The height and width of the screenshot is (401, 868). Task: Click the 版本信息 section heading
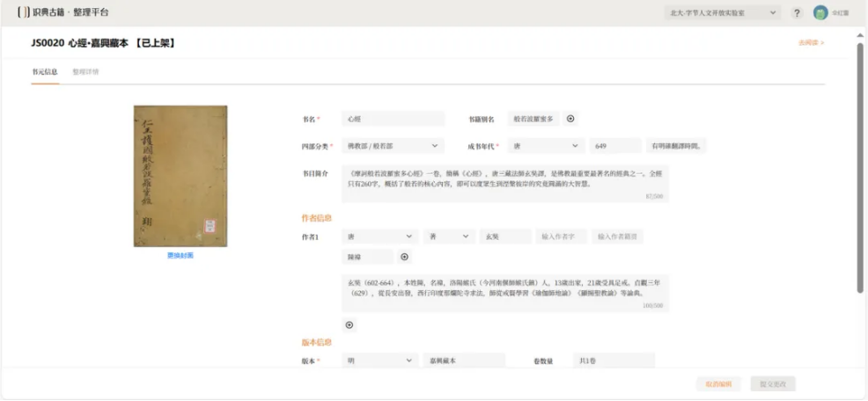click(x=317, y=342)
